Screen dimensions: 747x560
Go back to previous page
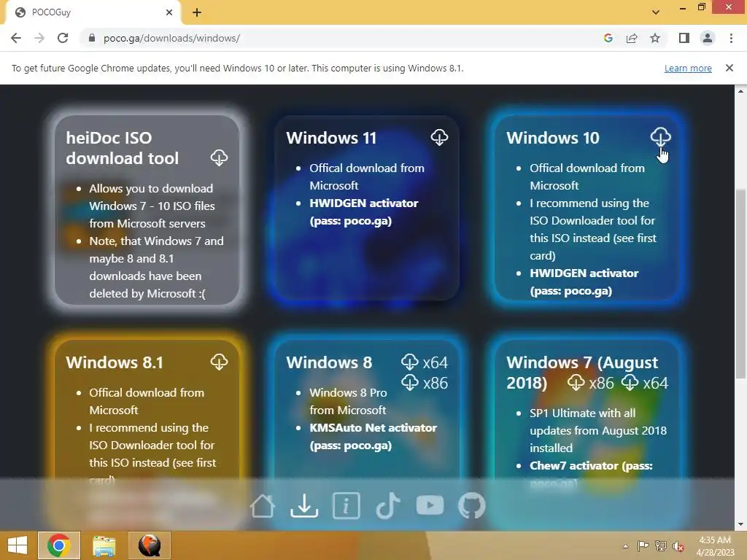(16, 38)
